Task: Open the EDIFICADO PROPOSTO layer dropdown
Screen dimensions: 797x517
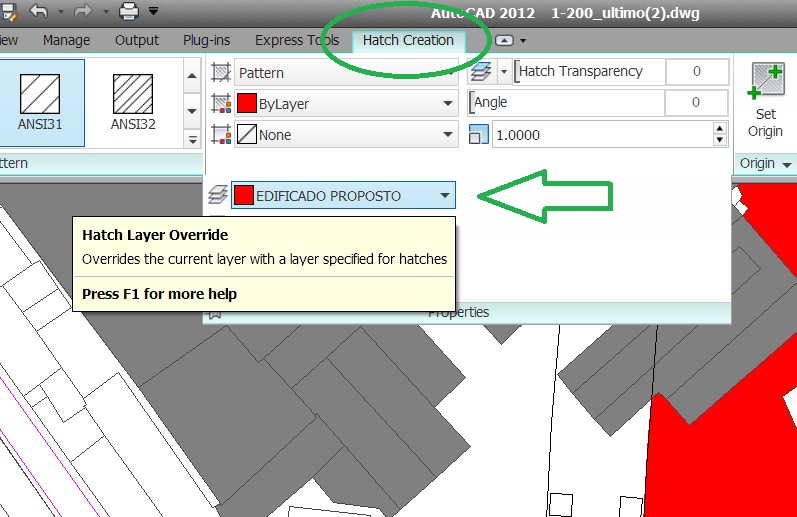Action: (343, 195)
